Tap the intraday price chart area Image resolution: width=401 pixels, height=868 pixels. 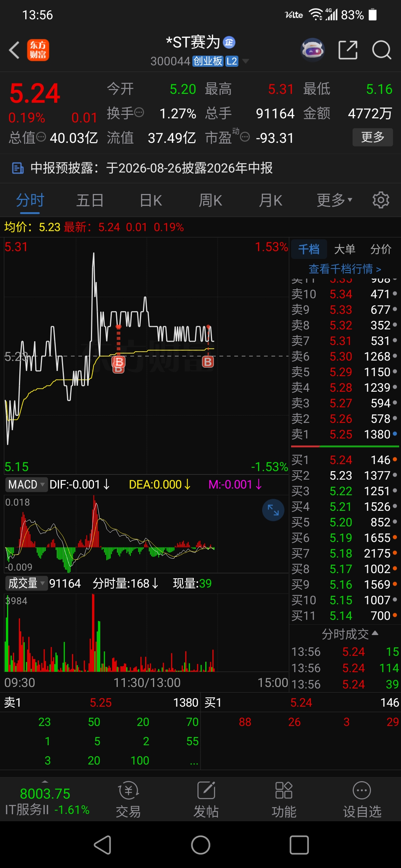(x=146, y=356)
